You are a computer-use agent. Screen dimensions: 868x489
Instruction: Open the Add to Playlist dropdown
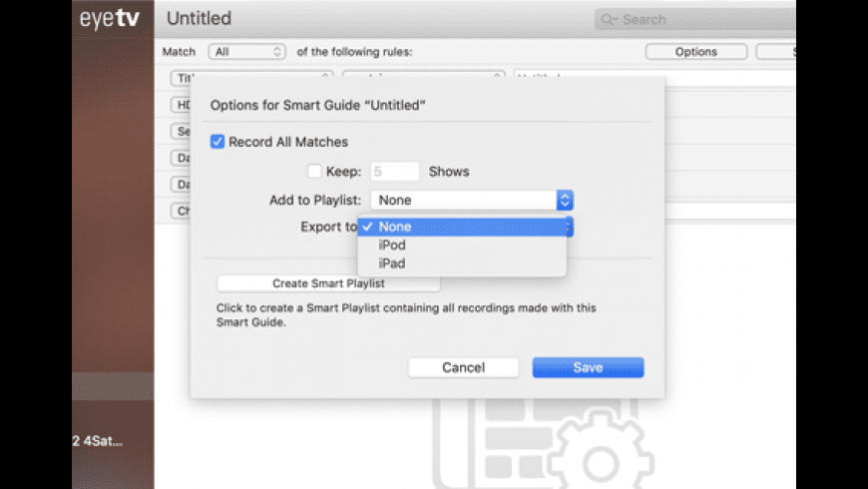tap(471, 201)
